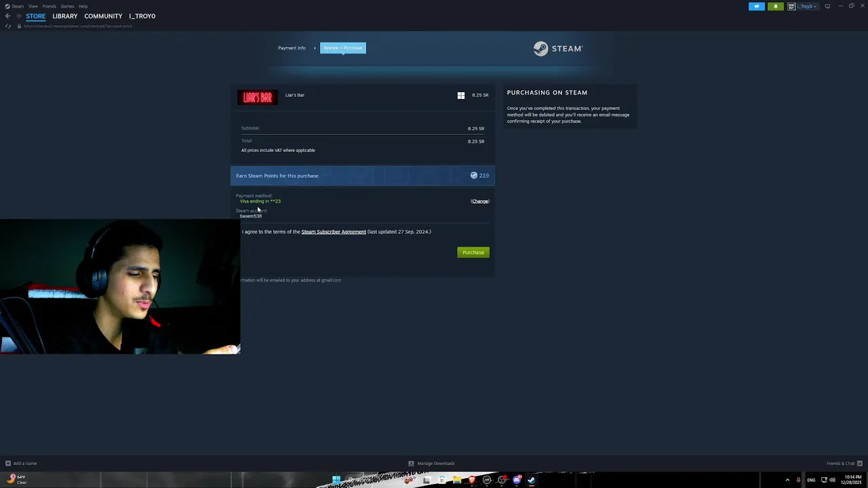Image resolution: width=868 pixels, height=488 pixels.
Task: Click the lock icon beside the URL
Action: [x=19, y=26]
